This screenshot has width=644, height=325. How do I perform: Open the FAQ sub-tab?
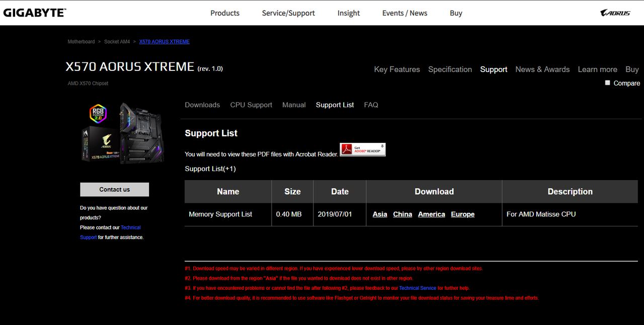tap(371, 105)
